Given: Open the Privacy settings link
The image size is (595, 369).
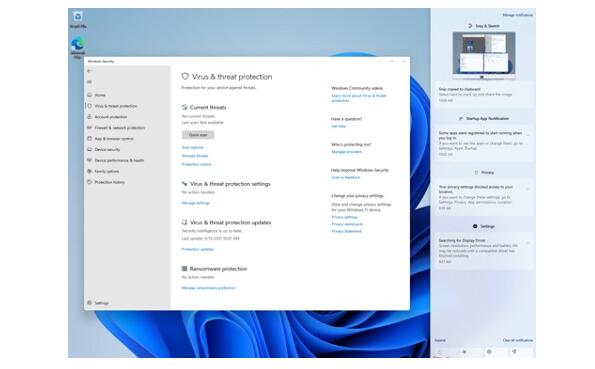Looking at the screenshot, I should (x=345, y=217).
